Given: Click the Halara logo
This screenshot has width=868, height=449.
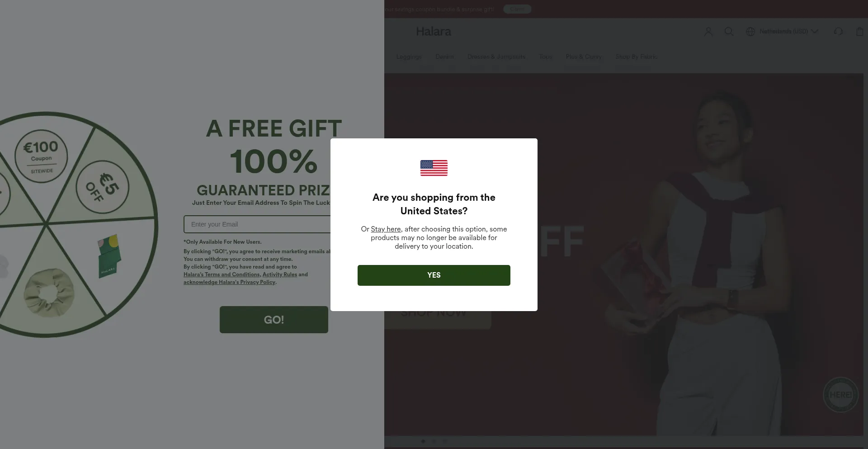Looking at the screenshot, I should coord(434,32).
